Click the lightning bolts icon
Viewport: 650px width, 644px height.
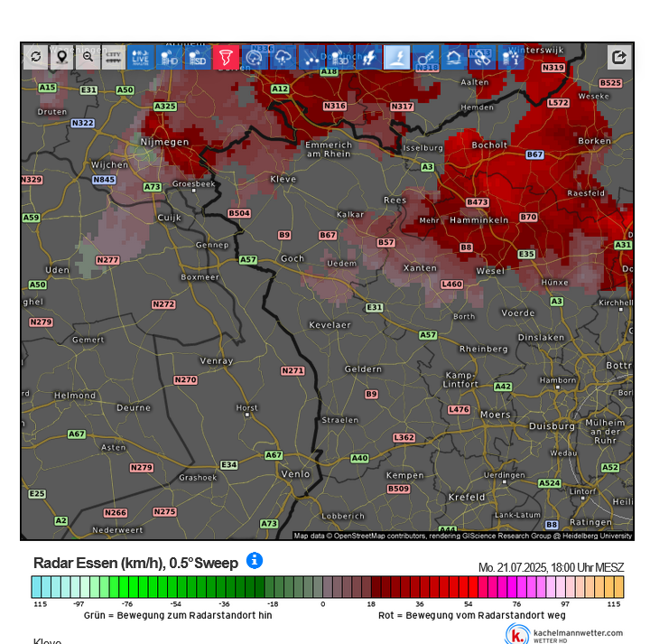click(368, 57)
